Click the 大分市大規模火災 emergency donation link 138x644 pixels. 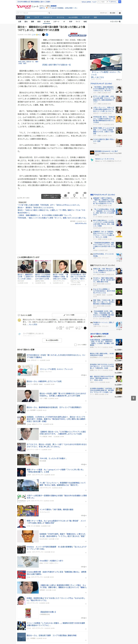[34, 2]
